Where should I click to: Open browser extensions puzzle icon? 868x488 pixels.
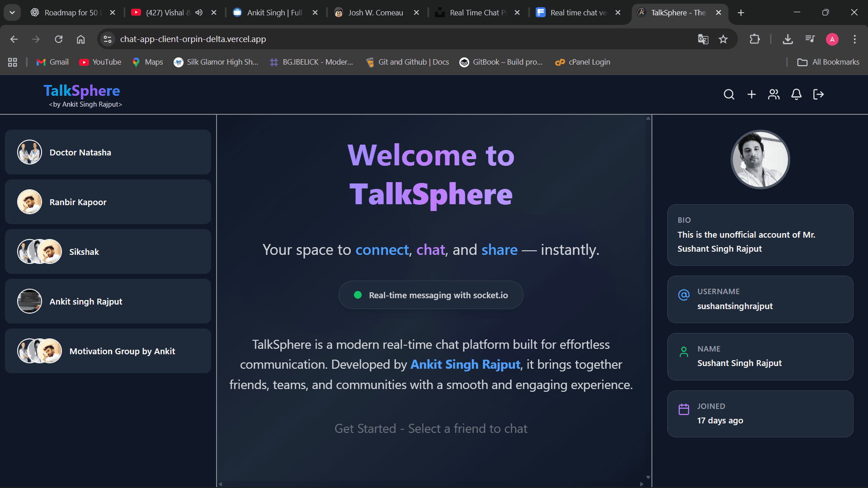coord(755,39)
